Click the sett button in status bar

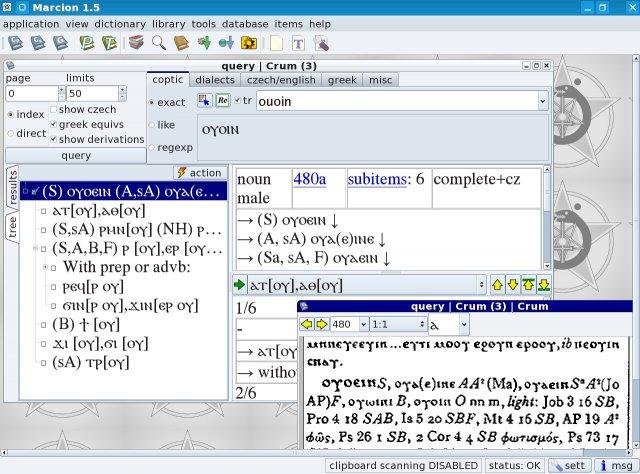click(569, 466)
